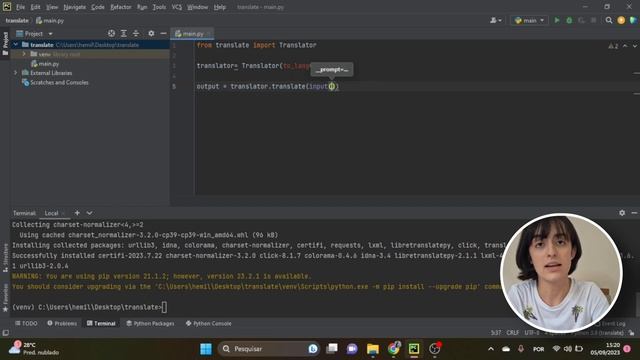Viewport: 640px width, 360px height.
Task: Switch to Terminal tool window tab
Action: [101, 323]
